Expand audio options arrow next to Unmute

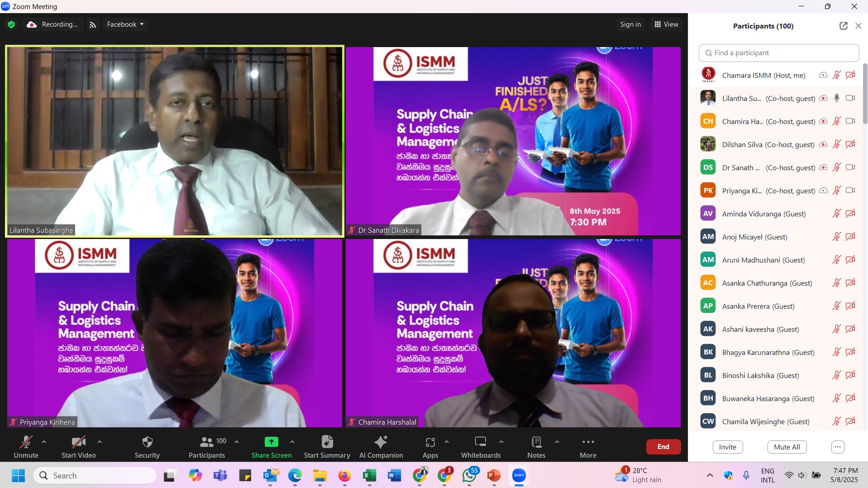(x=44, y=442)
